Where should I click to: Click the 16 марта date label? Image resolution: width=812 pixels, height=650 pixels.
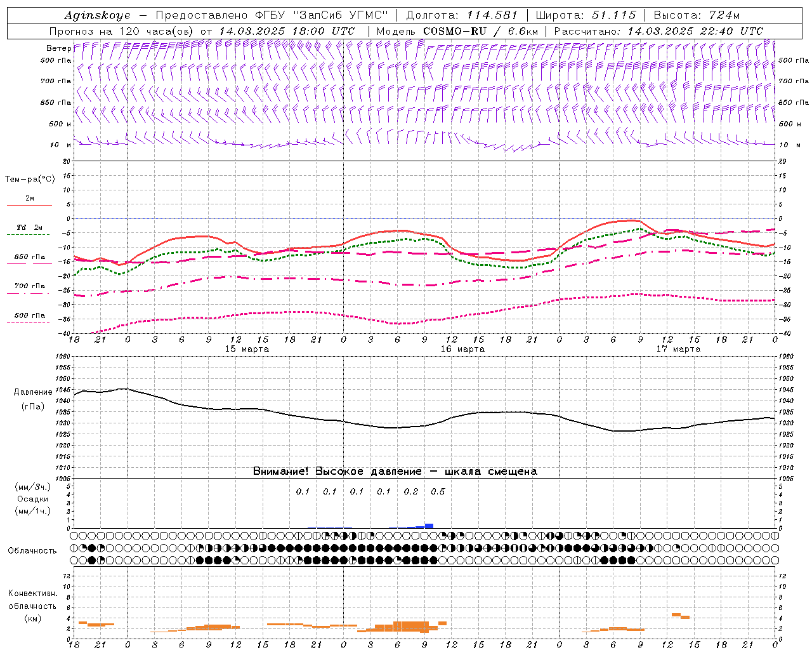coord(462,349)
